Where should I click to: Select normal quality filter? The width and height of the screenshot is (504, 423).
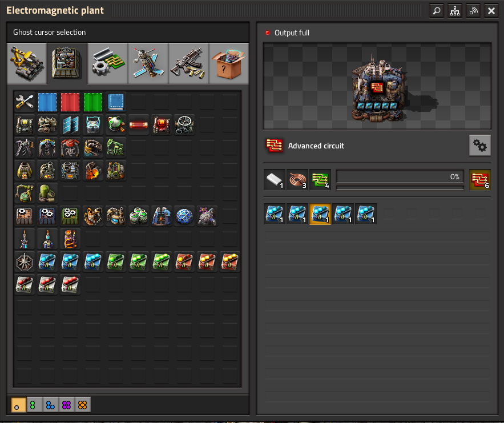click(18, 405)
